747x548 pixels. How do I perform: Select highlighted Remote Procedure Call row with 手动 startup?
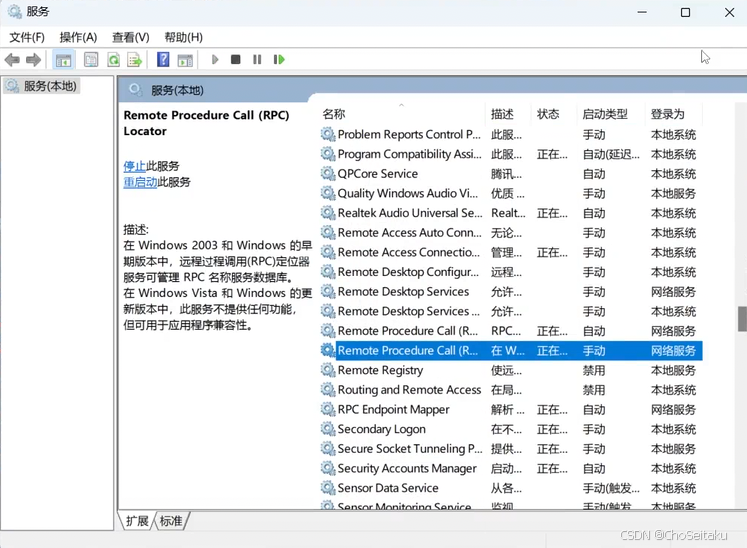[x=511, y=350]
